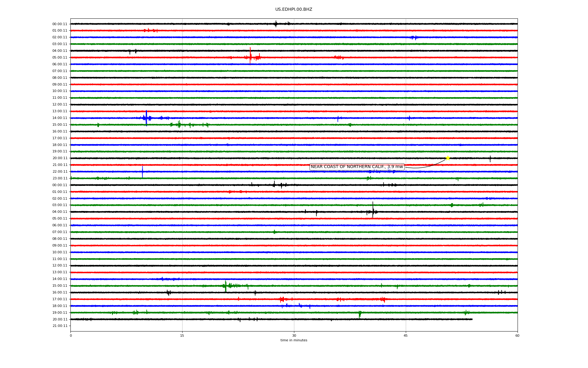
Task: Click the 0 tick on the x-axis
Action: tap(71, 335)
